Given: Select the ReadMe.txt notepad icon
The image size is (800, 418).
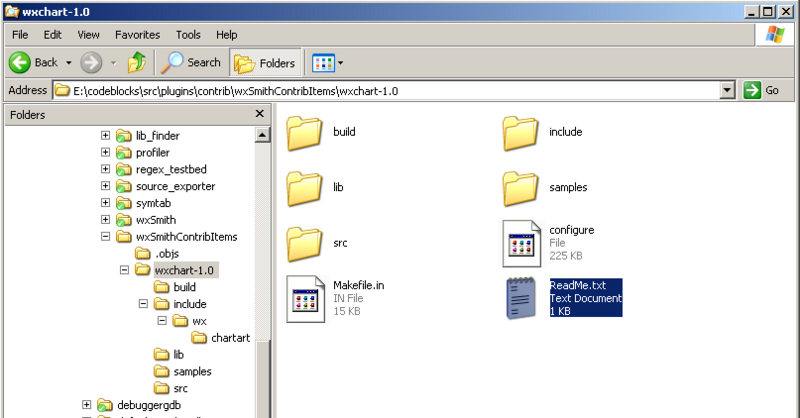Looking at the screenshot, I should click(521, 298).
